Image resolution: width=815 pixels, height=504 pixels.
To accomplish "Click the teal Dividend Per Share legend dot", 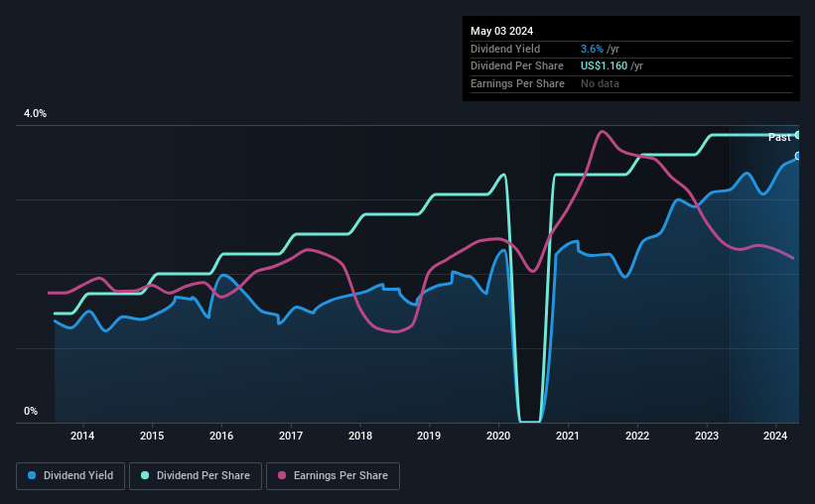I will [145, 475].
